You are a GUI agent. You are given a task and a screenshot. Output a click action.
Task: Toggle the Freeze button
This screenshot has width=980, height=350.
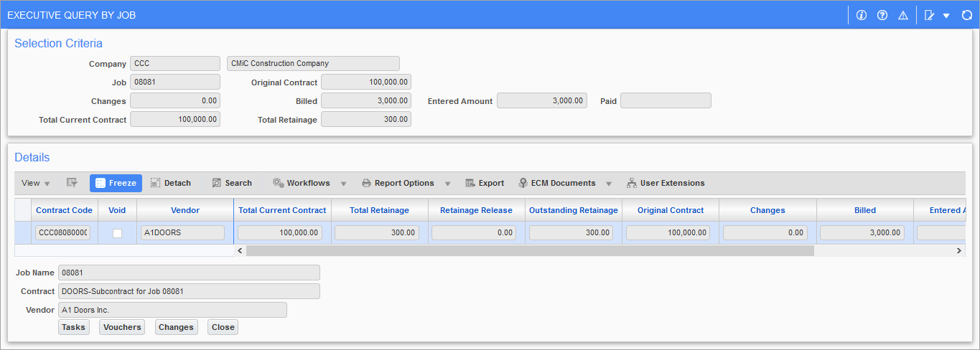[x=116, y=183]
